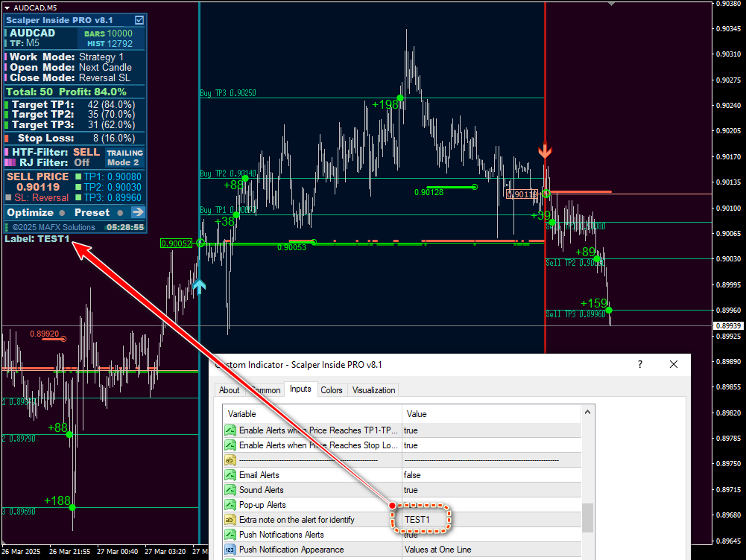
Task: Open the Email Alerts false value selector
Action: point(492,475)
